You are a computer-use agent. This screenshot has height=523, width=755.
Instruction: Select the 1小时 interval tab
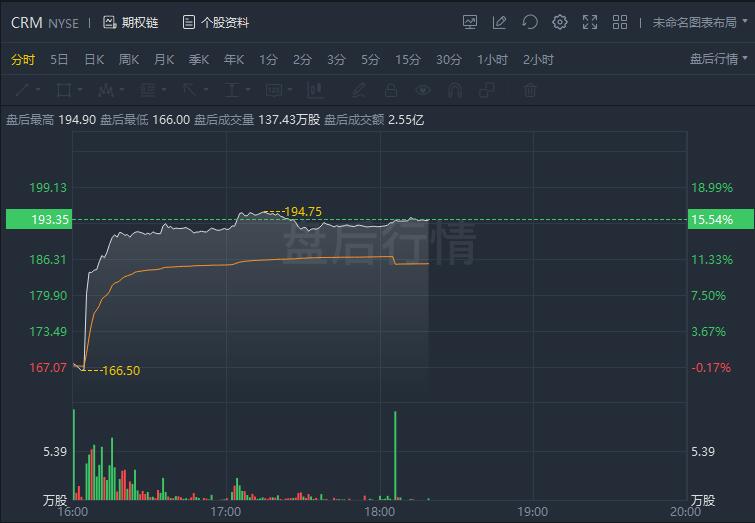click(x=492, y=60)
